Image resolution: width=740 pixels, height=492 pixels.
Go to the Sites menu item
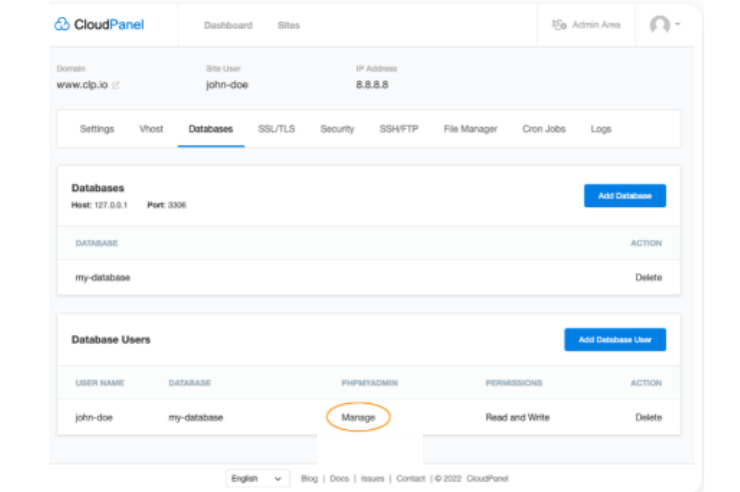click(x=289, y=25)
